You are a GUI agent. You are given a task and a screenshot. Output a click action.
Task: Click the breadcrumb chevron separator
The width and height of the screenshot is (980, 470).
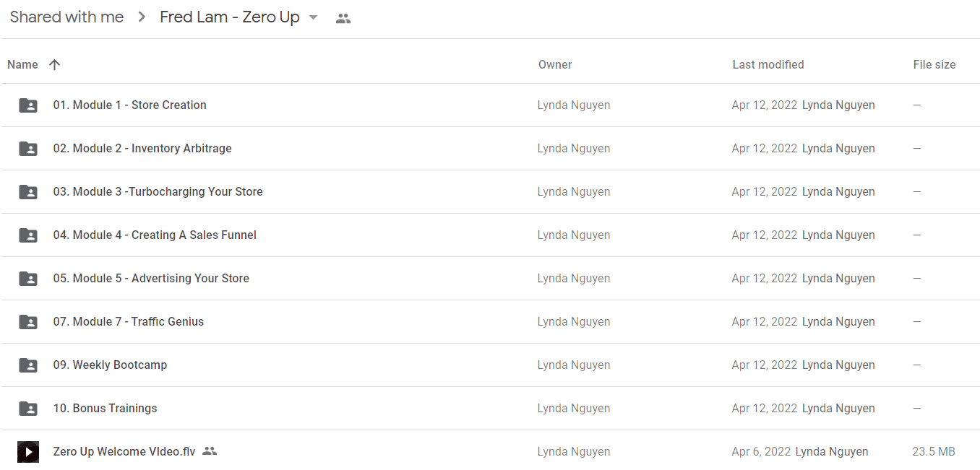coord(142,17)
